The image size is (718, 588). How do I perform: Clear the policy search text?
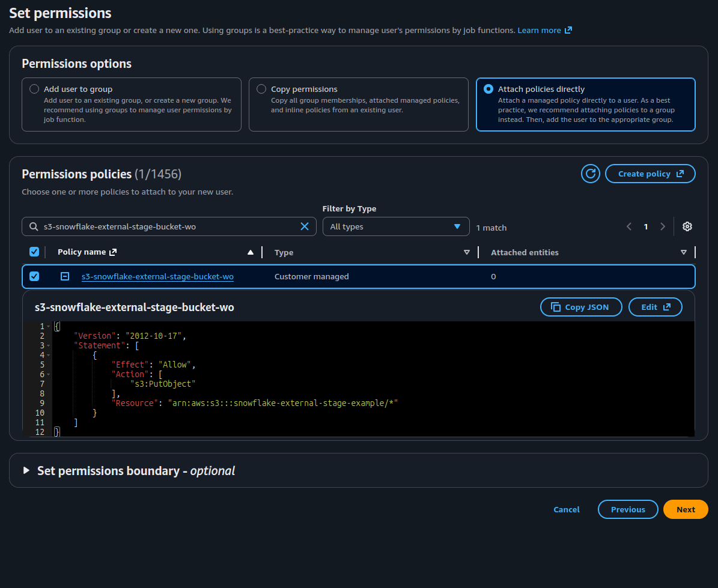[x=305, y=226]
